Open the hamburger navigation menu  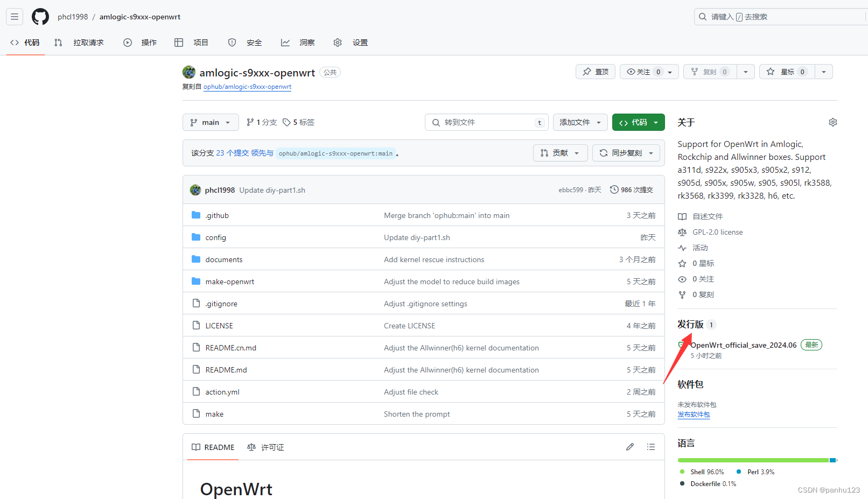tap(15, 17)
